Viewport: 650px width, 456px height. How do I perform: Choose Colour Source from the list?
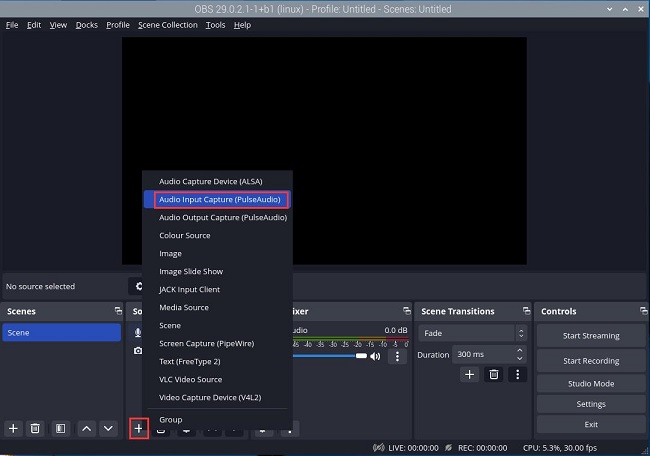(217, 235)
